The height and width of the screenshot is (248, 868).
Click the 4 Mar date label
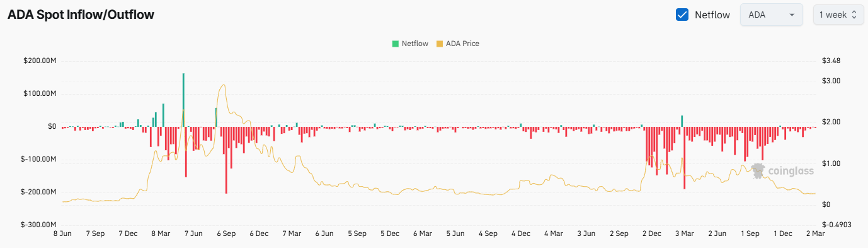point(553,233)
